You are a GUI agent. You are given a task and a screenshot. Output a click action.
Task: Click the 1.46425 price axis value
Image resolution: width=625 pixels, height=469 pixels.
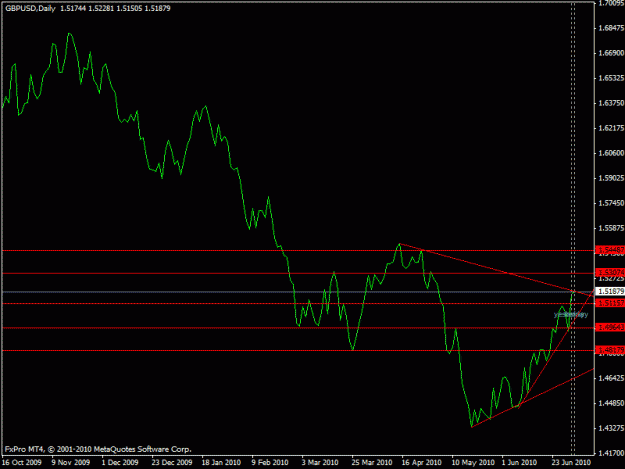tap(611, 378)
